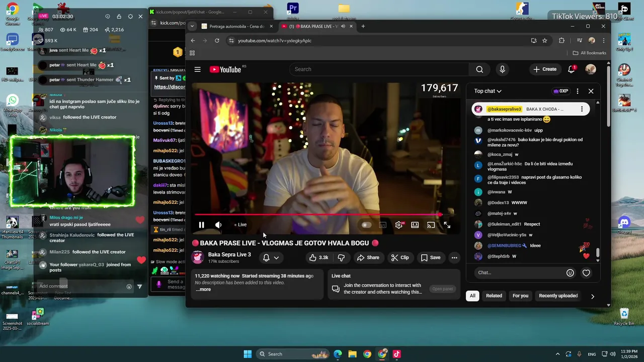Image resolution: width=644 pixels, height=362 pixels.
Task: Open live chat three-dot menu
Action: coord(577,91)
